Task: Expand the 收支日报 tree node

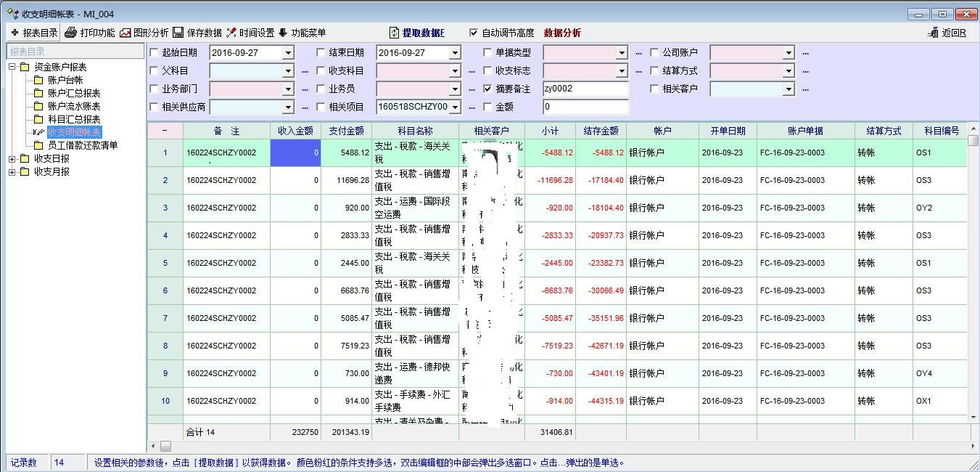Action: coord(12,158)
